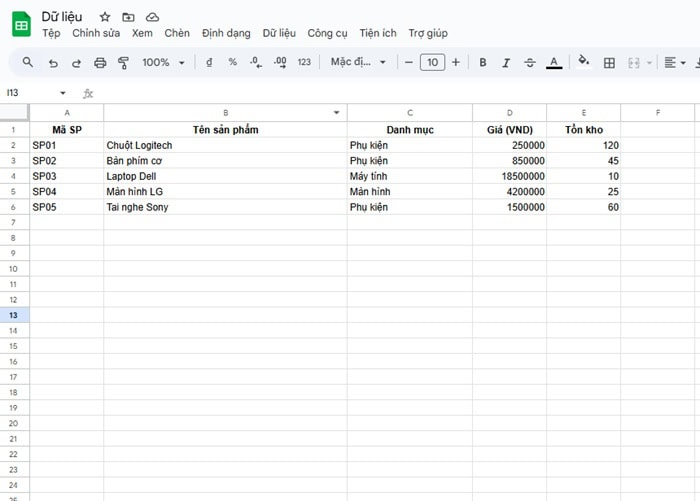700x501 pixels.
Task: Select cell Mã SP
Action: coord(67,130)
